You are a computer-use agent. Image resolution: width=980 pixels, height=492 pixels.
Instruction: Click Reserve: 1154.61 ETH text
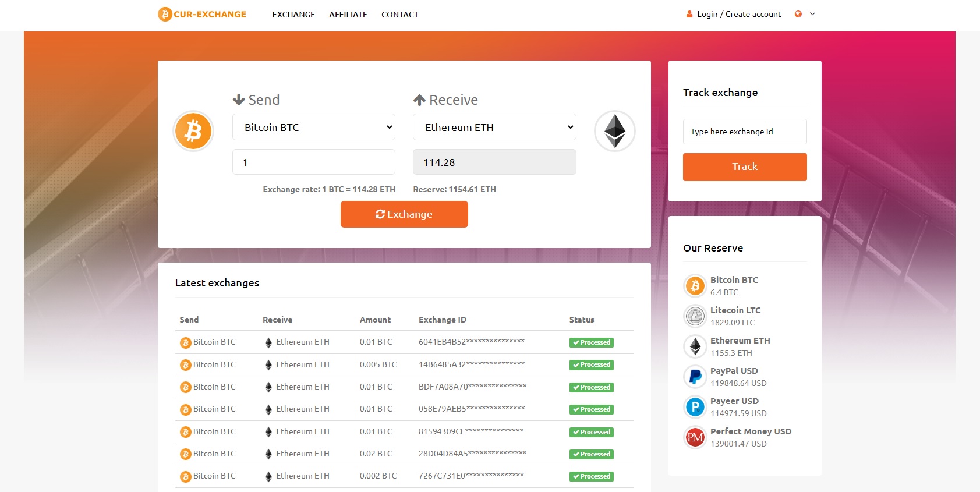(x=454, y=189)
